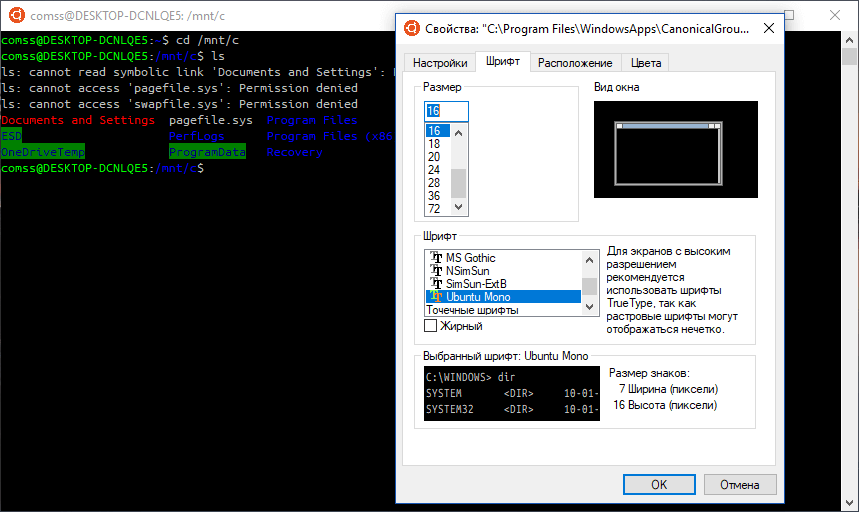Select size 36 in the size list
Viewport: 859px width, 512px height.
click(438, 196)
